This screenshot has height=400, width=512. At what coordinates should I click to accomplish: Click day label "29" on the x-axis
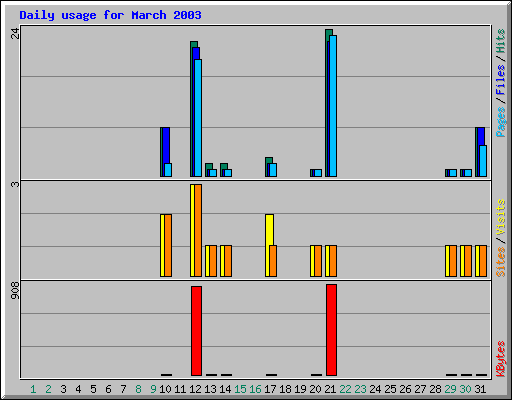coord(450,389)
